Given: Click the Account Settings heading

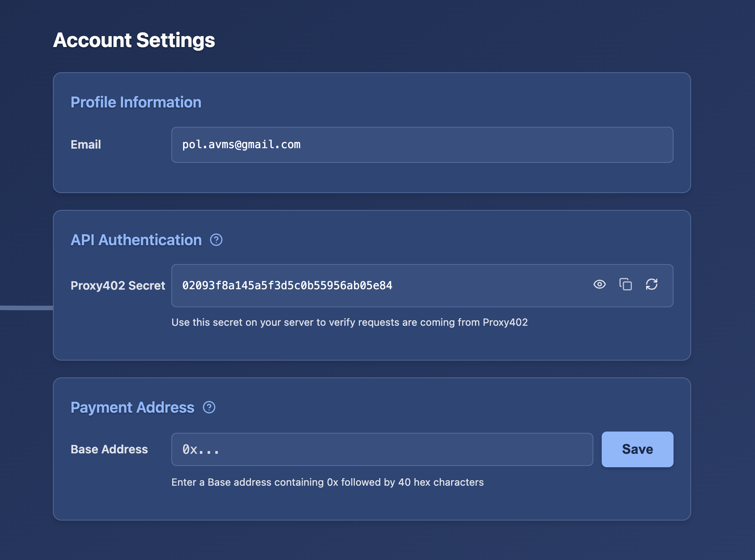Looking at the screenshot, I should pos(134,40).
